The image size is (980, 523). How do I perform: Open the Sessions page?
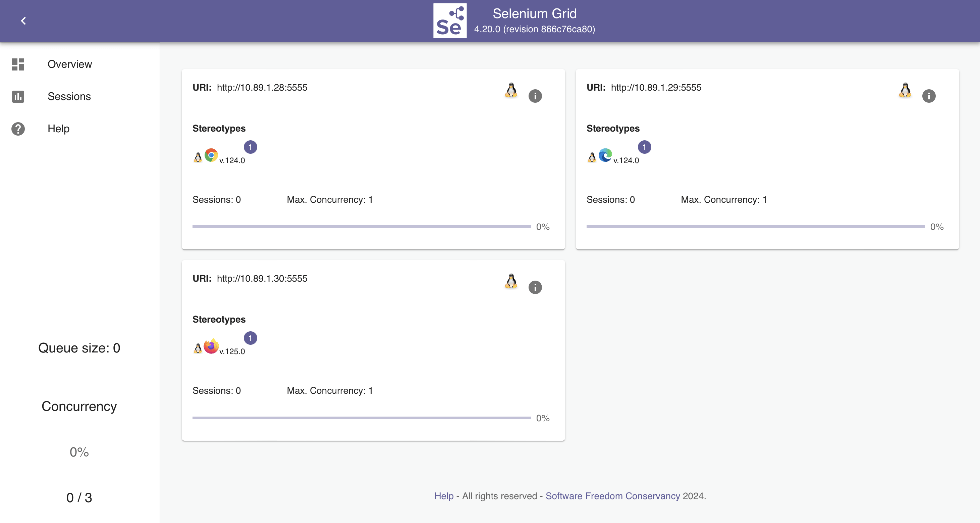coord(69,96)
